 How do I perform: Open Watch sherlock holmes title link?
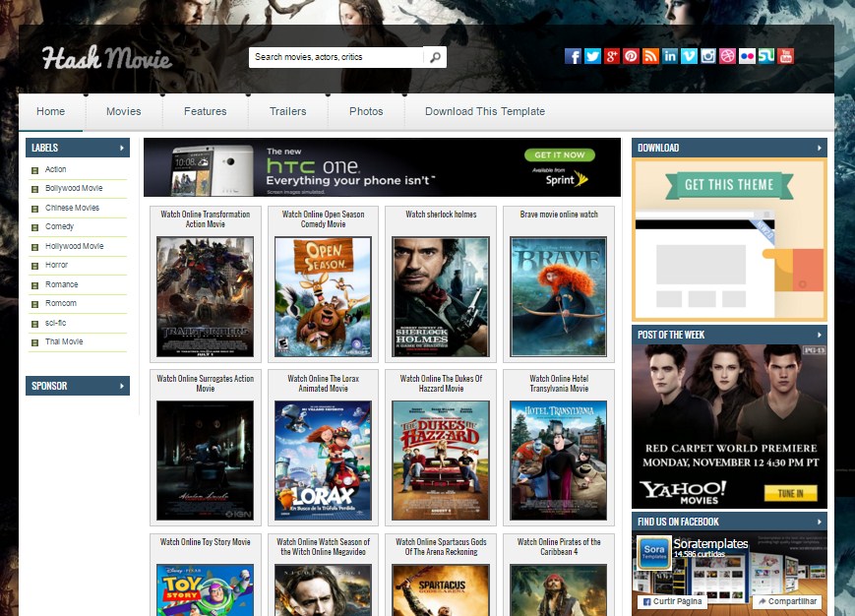pyautogui.click(x=441, y=215)
